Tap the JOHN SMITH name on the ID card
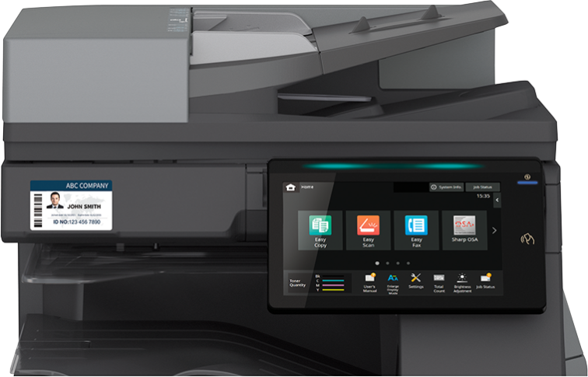Viewport: 588px width, 377px height. pyautogui.click(x=84, y=207)
